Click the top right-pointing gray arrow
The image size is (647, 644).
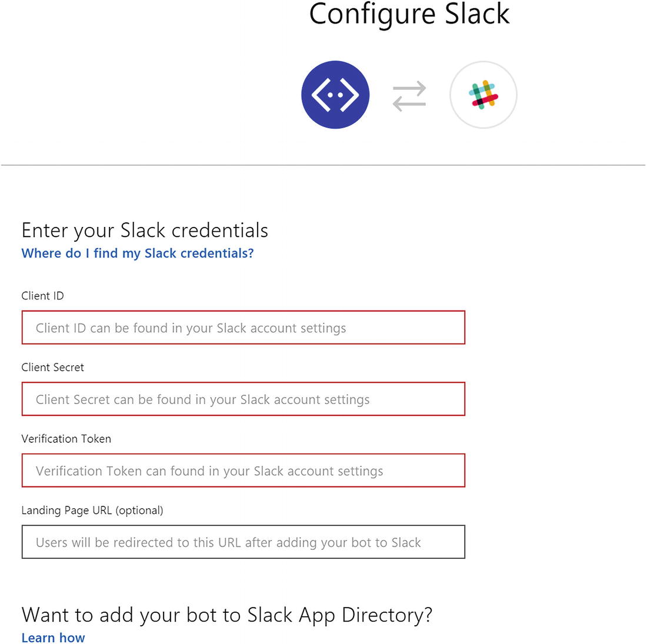click(410, 88)
